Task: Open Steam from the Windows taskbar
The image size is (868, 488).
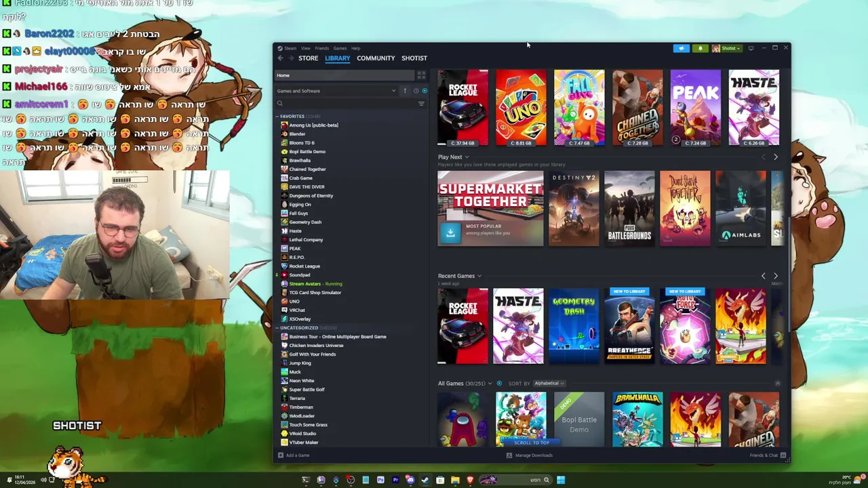Action: coord(425,480)
